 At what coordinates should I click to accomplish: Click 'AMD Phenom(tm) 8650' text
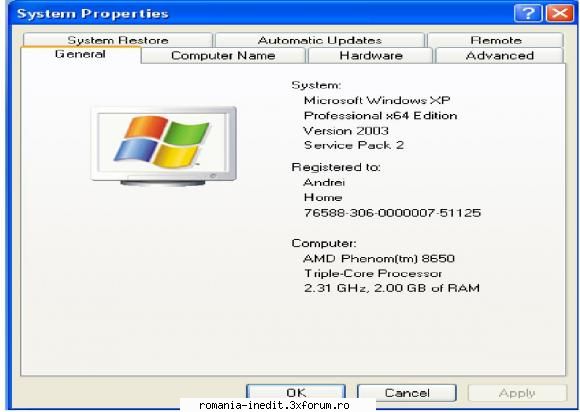tap(379, 258)
